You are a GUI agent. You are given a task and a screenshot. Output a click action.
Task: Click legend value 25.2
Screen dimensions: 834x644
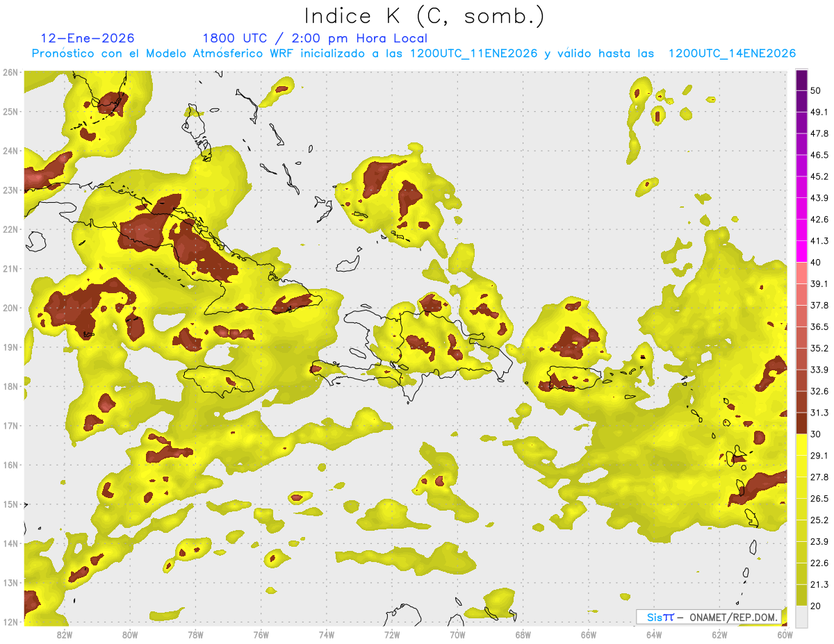tap(819, 520)
